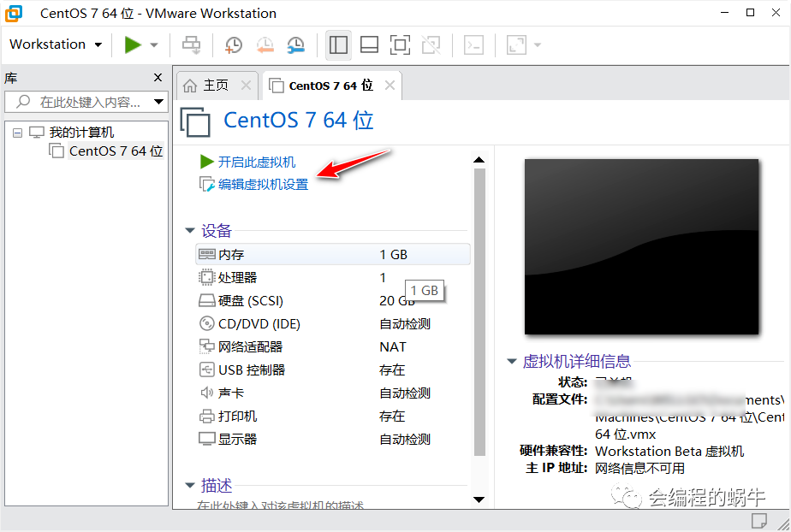Click the scroll down arrow in device pane
791x532 pixels.
pyautogui.click(x=479, y=499)
